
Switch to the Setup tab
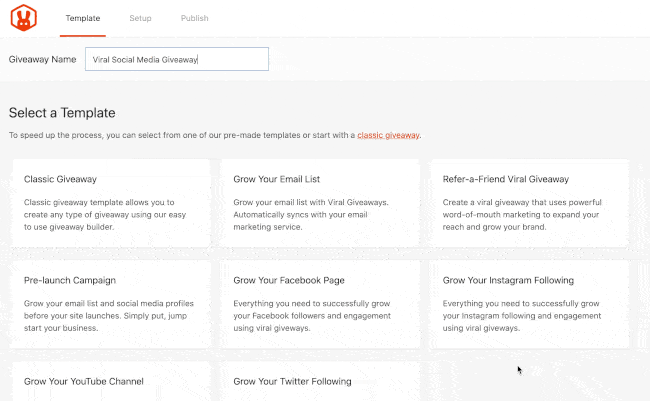point(140,18)
